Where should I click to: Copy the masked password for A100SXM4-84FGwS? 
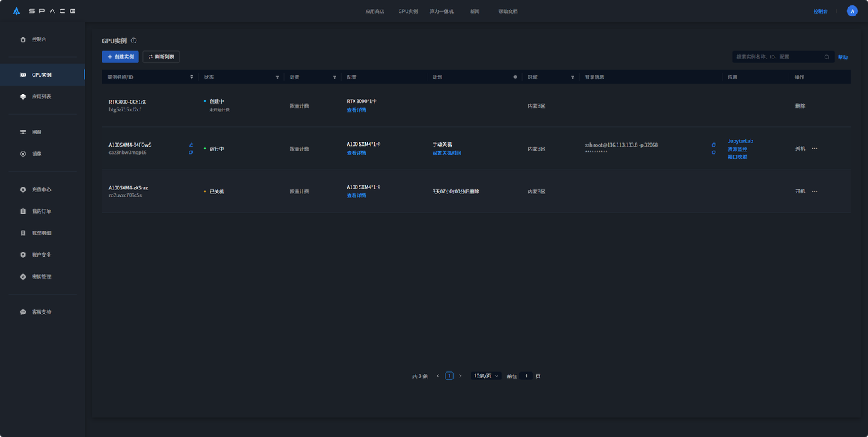coord(713,152)
